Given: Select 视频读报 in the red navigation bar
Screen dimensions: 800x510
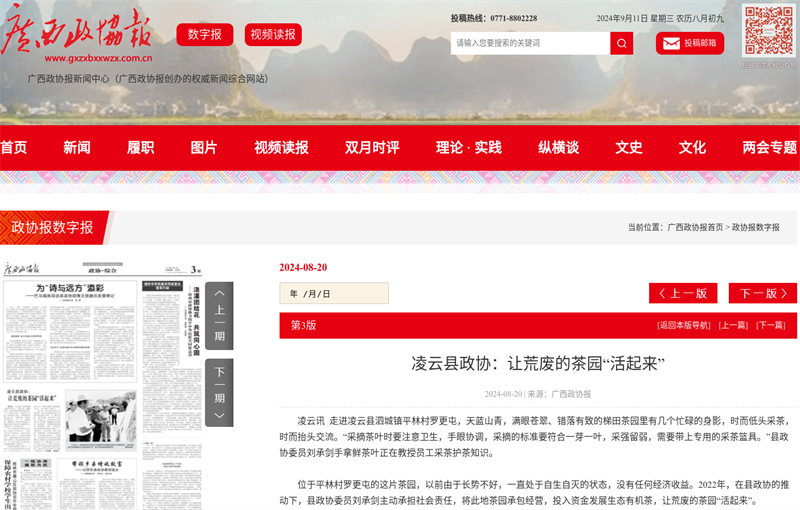Looking at the screenshot, I should pyautogui.click(x=282, y=148).
